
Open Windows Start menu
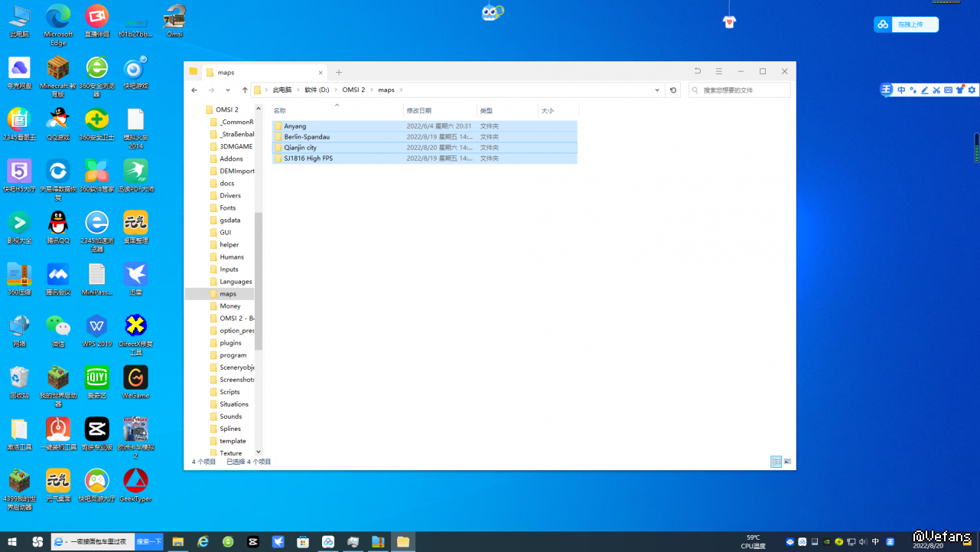[12, 542]
